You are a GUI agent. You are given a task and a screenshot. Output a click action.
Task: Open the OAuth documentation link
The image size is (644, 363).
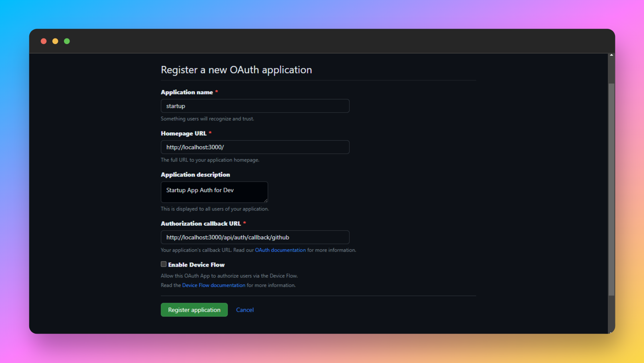point(280,250)
